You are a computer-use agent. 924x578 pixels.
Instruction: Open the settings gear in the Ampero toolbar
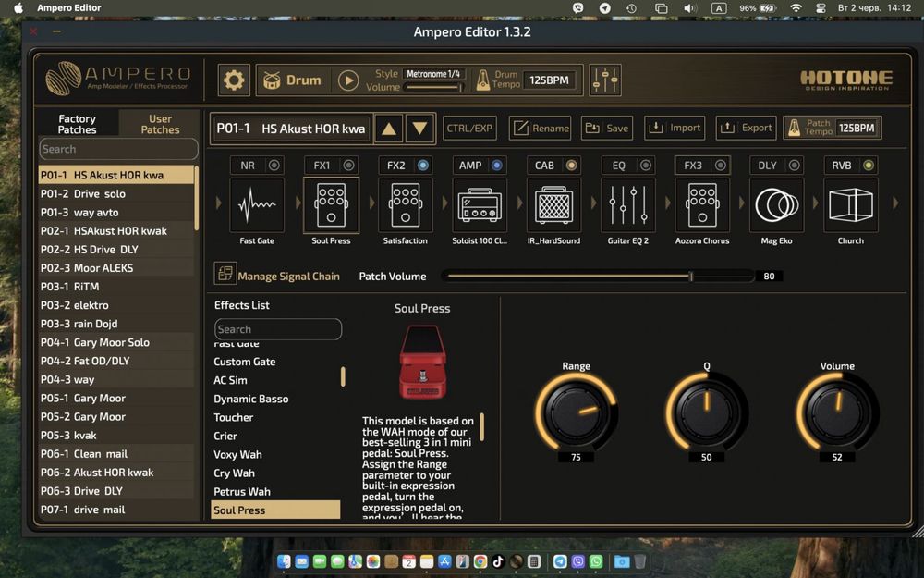(234, 80)
